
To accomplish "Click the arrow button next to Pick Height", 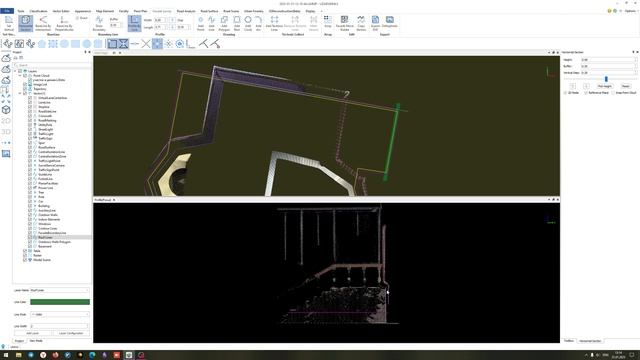I will tap(586, 86).
